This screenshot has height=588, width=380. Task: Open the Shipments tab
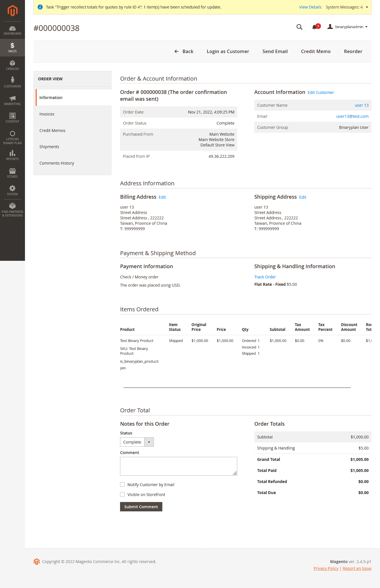click(49, 147)
